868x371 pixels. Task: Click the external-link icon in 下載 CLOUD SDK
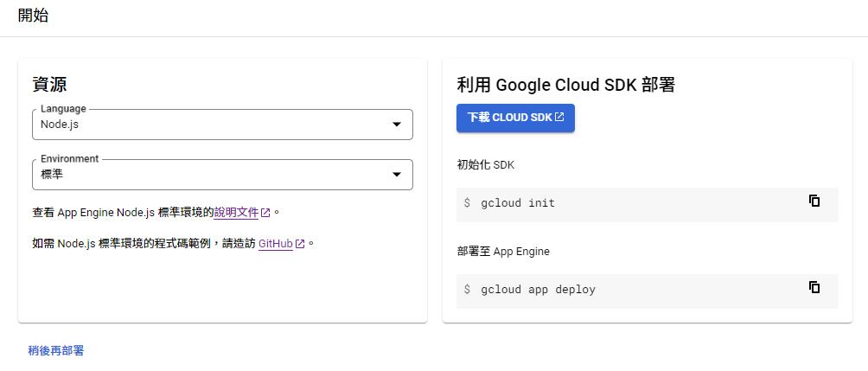559,118
